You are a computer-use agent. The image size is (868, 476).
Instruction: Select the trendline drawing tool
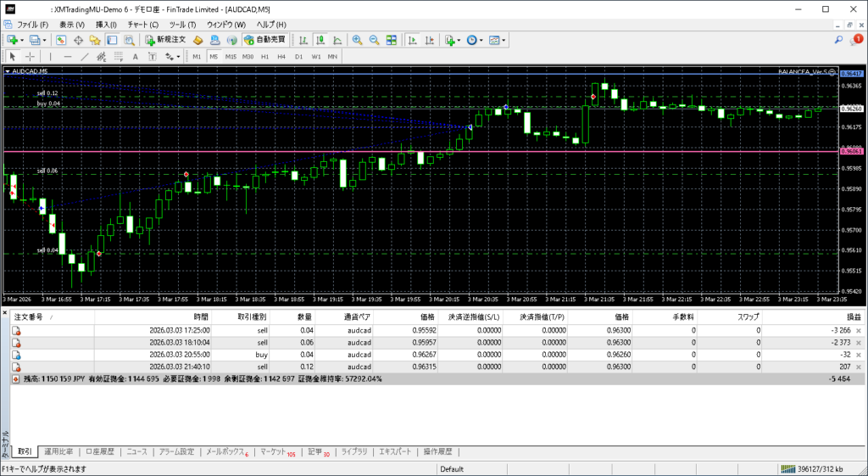point(84,57)
